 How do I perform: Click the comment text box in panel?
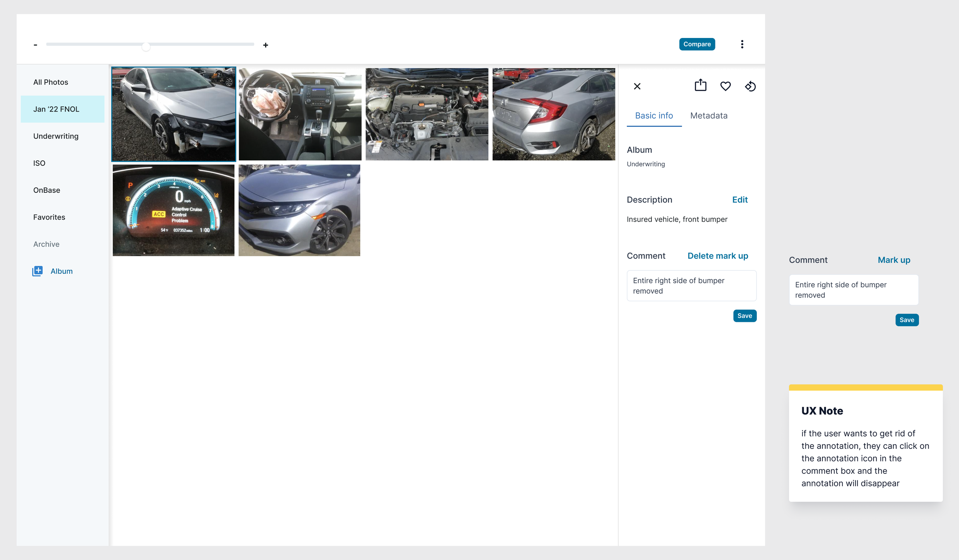[691, 286]
